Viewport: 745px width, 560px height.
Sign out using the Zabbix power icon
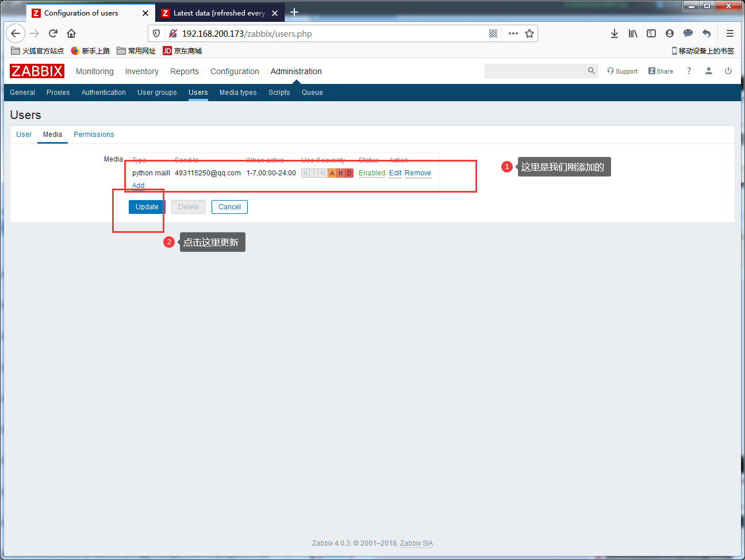[728, 71]
